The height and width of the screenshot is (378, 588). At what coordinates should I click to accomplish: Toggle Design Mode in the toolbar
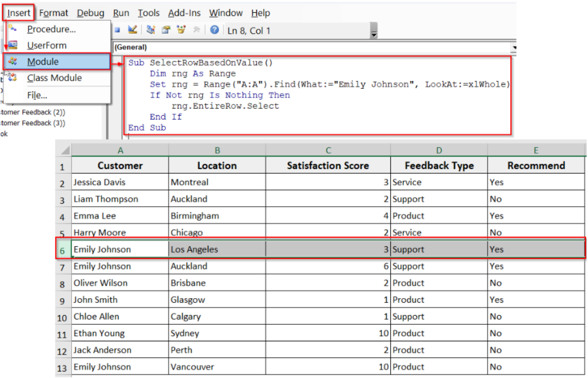coord(133,30)
